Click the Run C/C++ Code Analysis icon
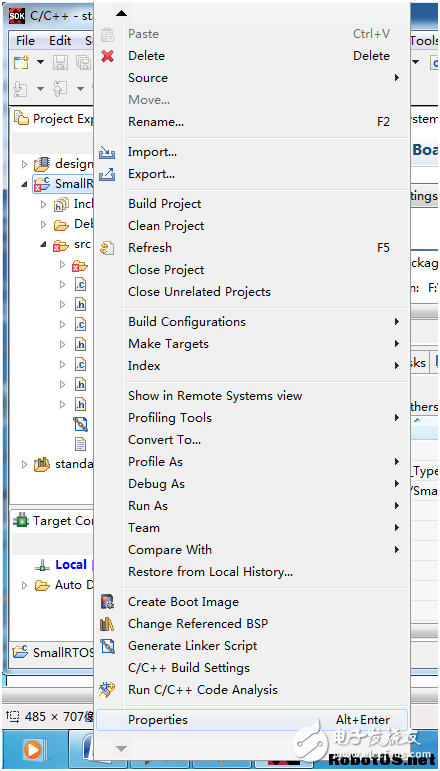 tap(107, 690)
